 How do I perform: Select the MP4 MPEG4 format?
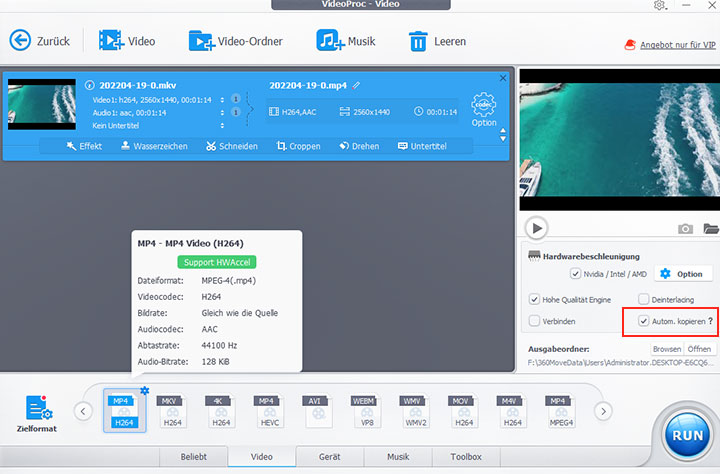pyautogui.click(x=560, y=411)
